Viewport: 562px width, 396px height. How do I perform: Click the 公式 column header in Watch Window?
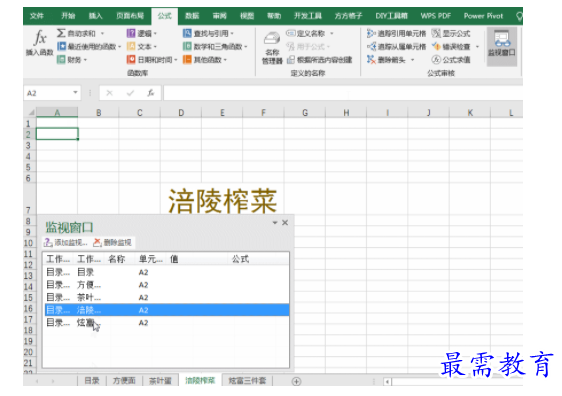258,259
